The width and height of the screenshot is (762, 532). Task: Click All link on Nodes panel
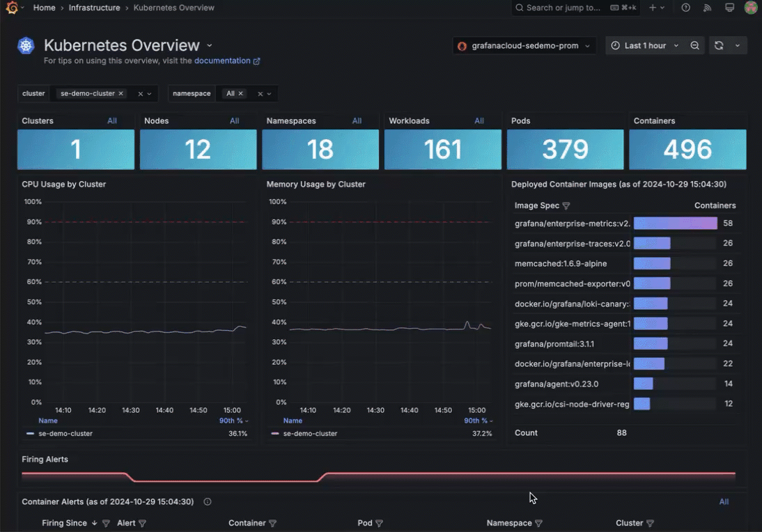234,121
